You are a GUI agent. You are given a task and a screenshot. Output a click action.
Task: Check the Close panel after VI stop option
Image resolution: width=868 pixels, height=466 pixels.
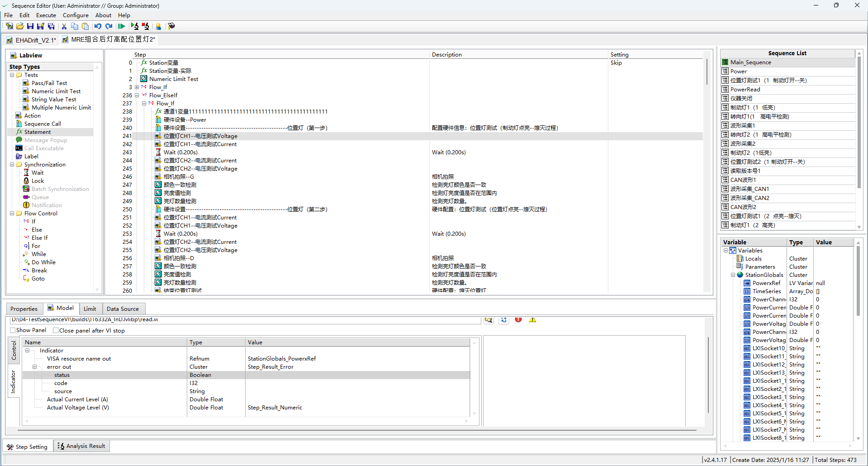(x=56, y=330)
